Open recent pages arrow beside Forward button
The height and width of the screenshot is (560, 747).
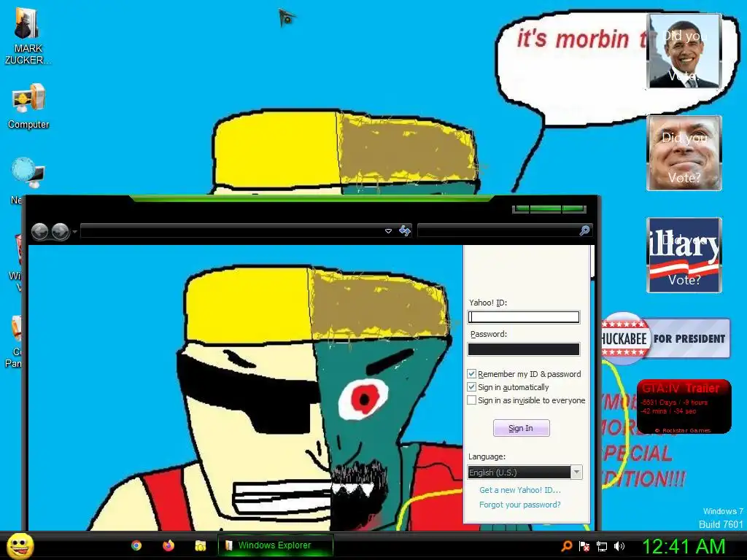click(75, 232)
